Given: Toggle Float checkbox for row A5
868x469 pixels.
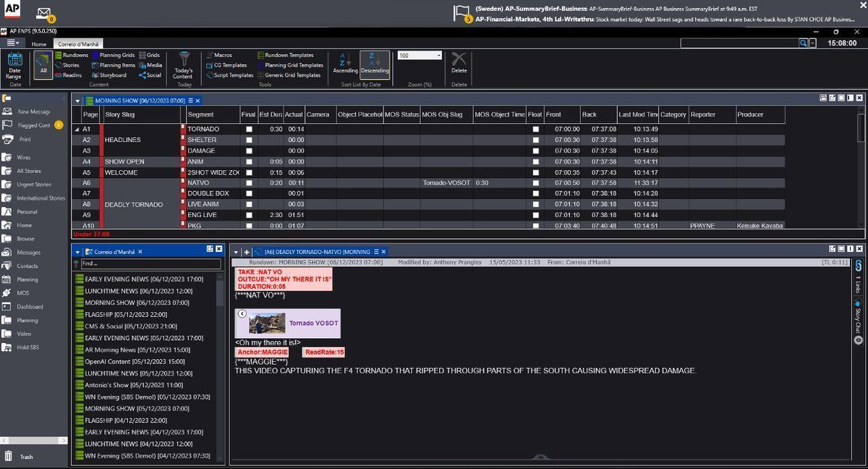Looking at the screenshot, I should pyautogui.click(x=536, y=172).
